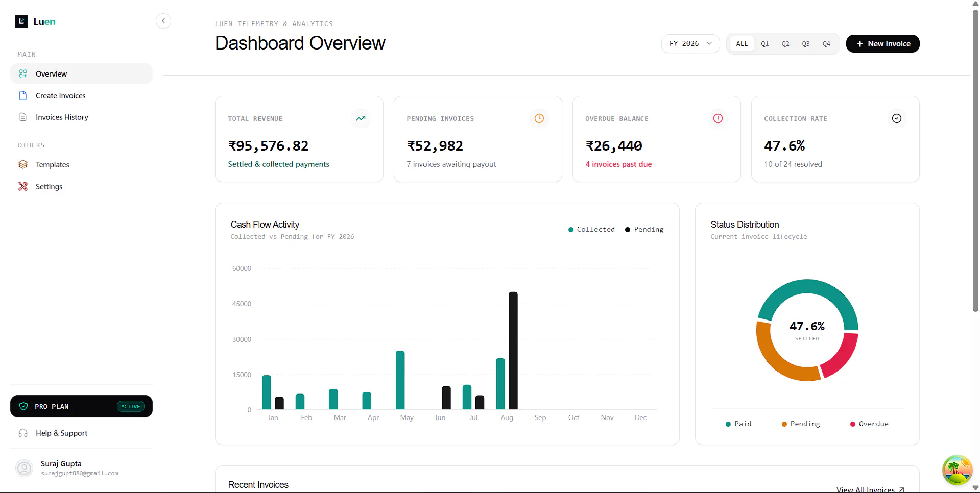Click the Pending legend in Status Distribution

[801, 424]
